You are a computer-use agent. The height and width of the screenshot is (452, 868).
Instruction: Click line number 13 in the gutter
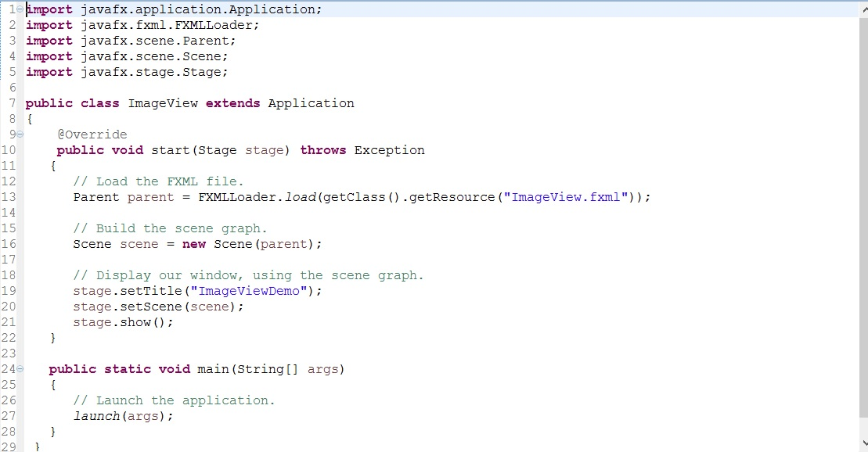[9, 197]
